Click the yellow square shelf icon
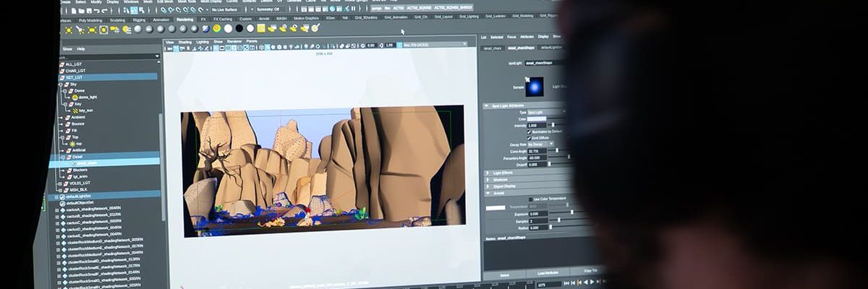The image size is (868, 289). [261, 28]
